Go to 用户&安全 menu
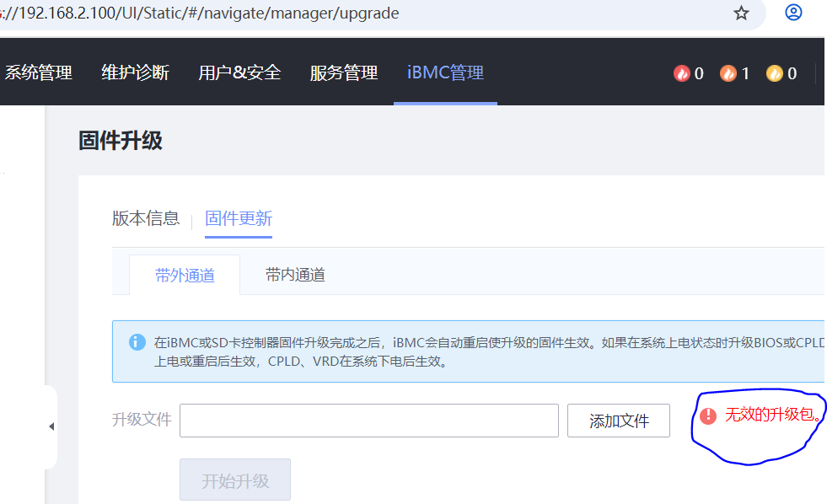Viewport: 827px width, 504px height. [x=239, y=73]
